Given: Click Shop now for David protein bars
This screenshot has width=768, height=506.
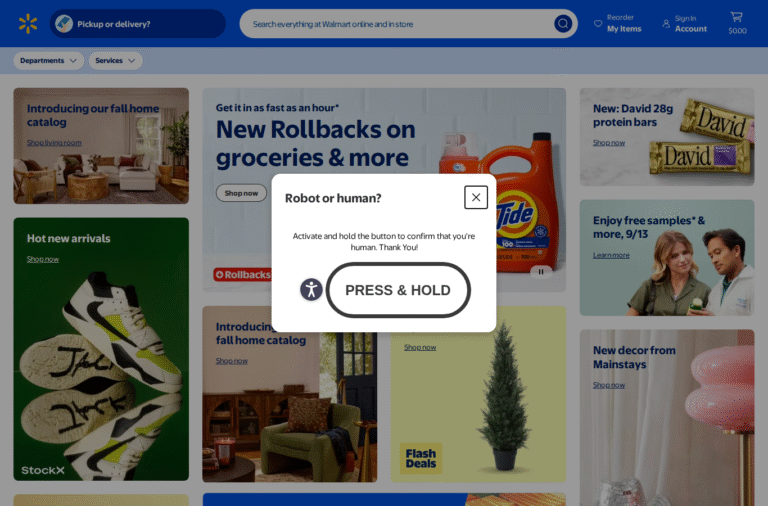Looking at the screenshot, I should click(x=609, y=143).
